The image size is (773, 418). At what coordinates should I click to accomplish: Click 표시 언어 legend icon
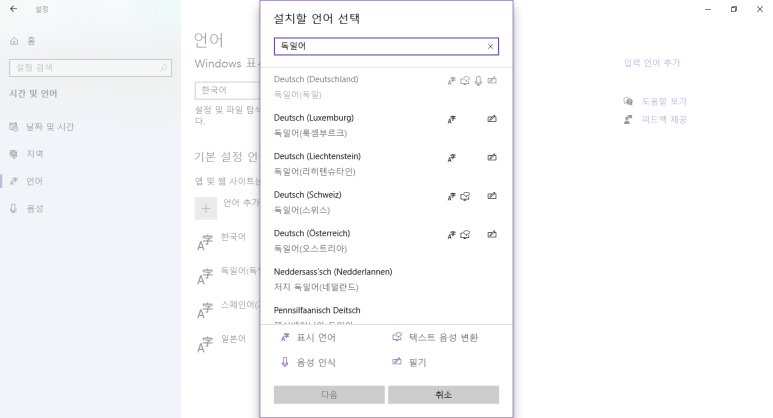[x=285, y=337]
